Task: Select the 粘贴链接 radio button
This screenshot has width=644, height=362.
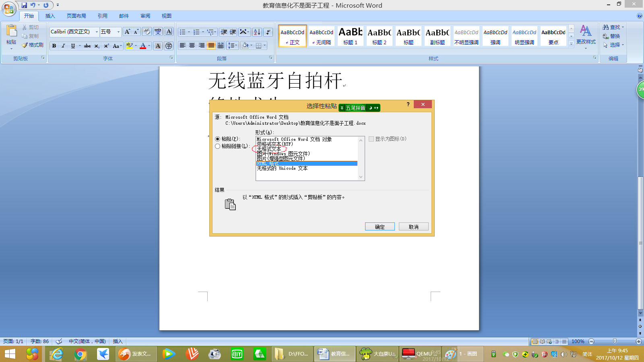Action: pyautogui.click(x=217, y=146)
